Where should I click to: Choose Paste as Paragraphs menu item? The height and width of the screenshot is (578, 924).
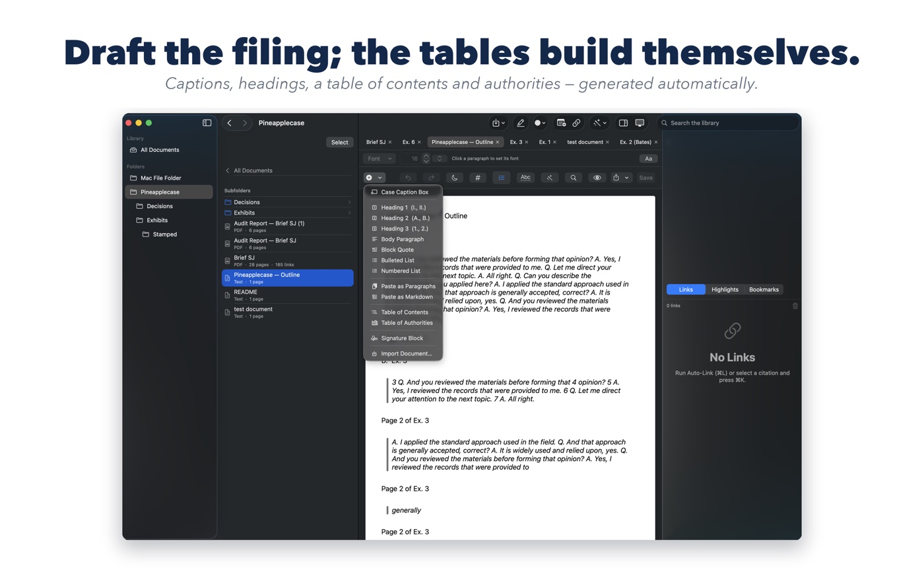403,286
